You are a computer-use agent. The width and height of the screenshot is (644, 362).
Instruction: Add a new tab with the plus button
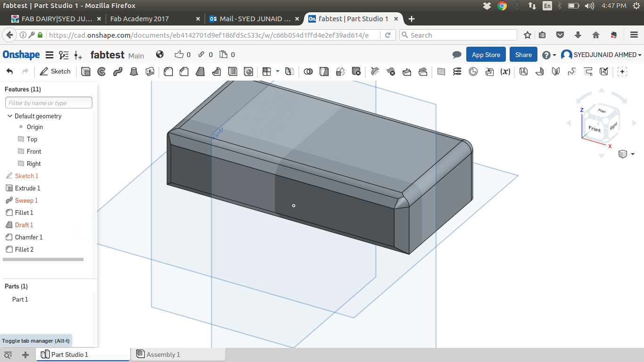coord(412,19)
